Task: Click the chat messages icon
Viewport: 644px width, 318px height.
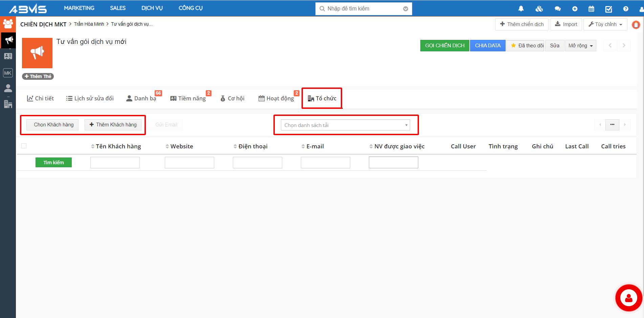Action: (558, 9)
